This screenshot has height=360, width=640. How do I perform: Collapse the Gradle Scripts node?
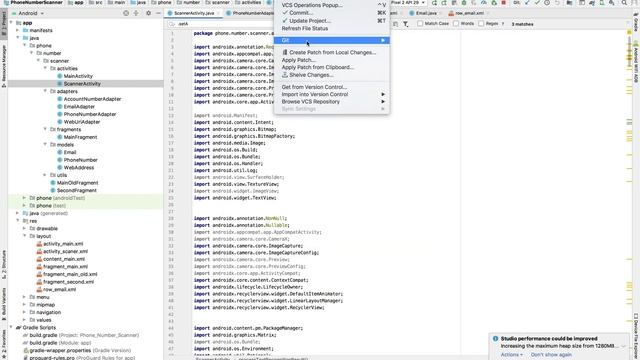click(x=11, y=327)
